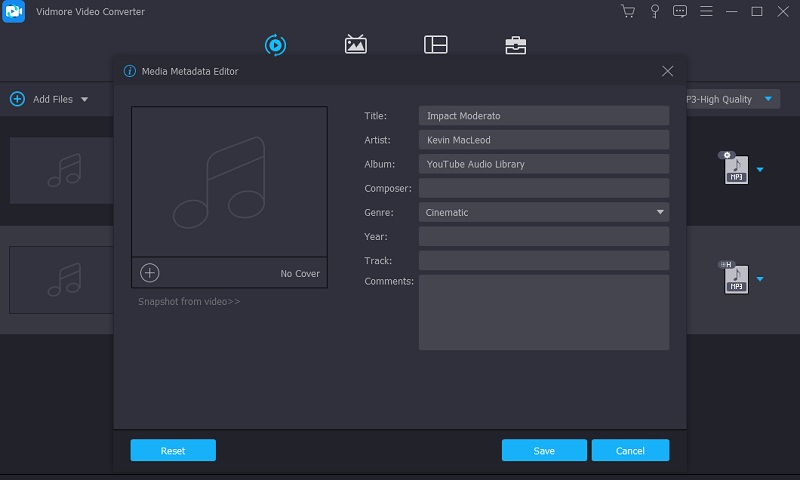Click the second file's MP3 format icon

[x=735, y=279]
